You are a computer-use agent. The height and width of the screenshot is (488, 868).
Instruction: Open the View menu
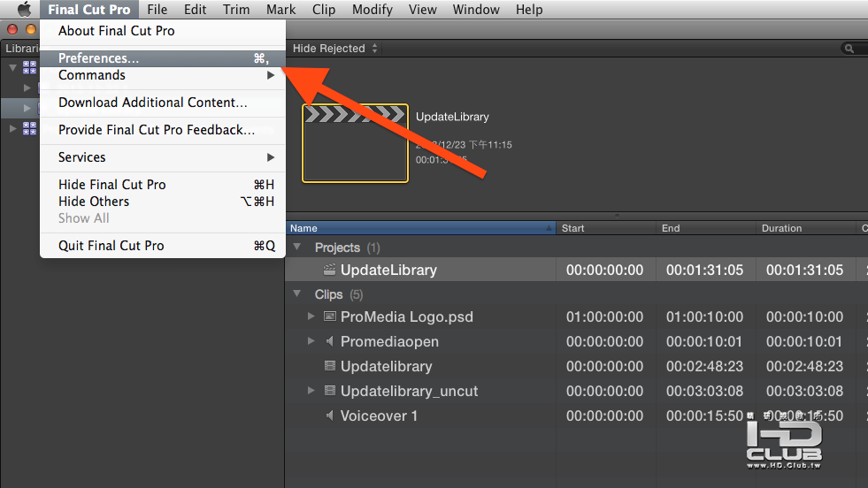click(422, 10)
